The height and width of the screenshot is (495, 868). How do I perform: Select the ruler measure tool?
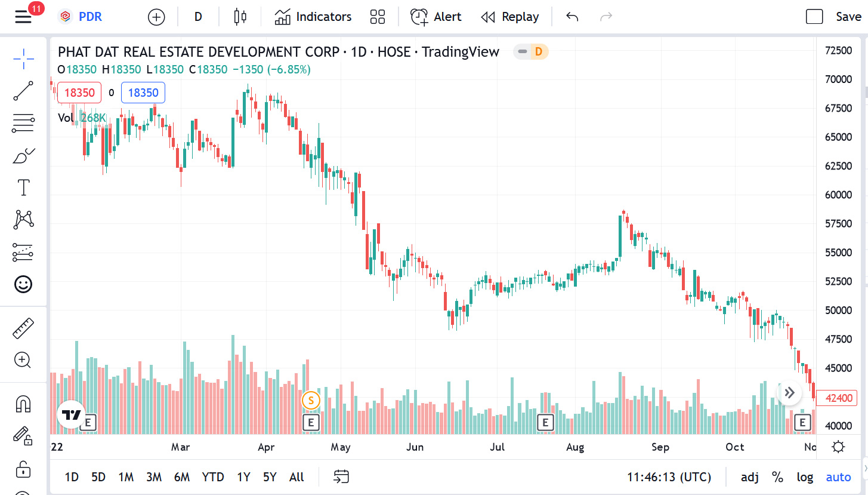coord(23,328)
